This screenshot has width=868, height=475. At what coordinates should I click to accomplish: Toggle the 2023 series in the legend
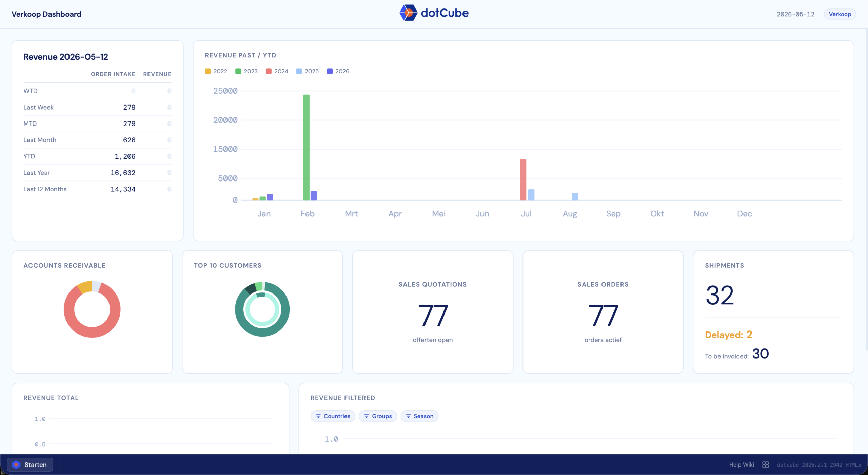point(246,71)
